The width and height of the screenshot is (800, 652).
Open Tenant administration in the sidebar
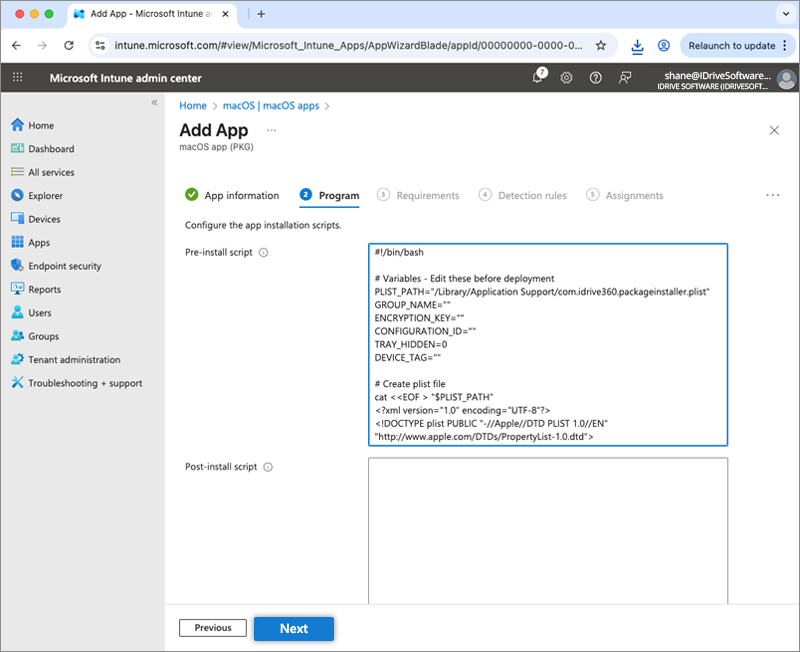(65, 360)
